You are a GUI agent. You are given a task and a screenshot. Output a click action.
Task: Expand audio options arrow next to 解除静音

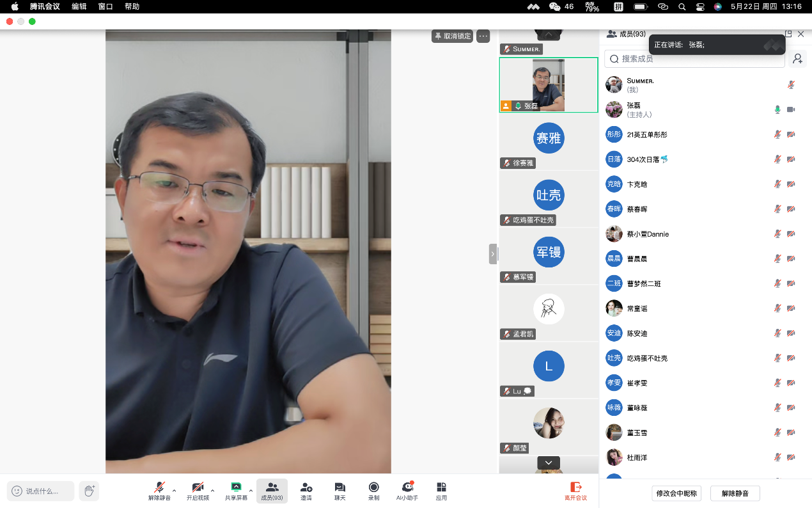click(175, 491)
